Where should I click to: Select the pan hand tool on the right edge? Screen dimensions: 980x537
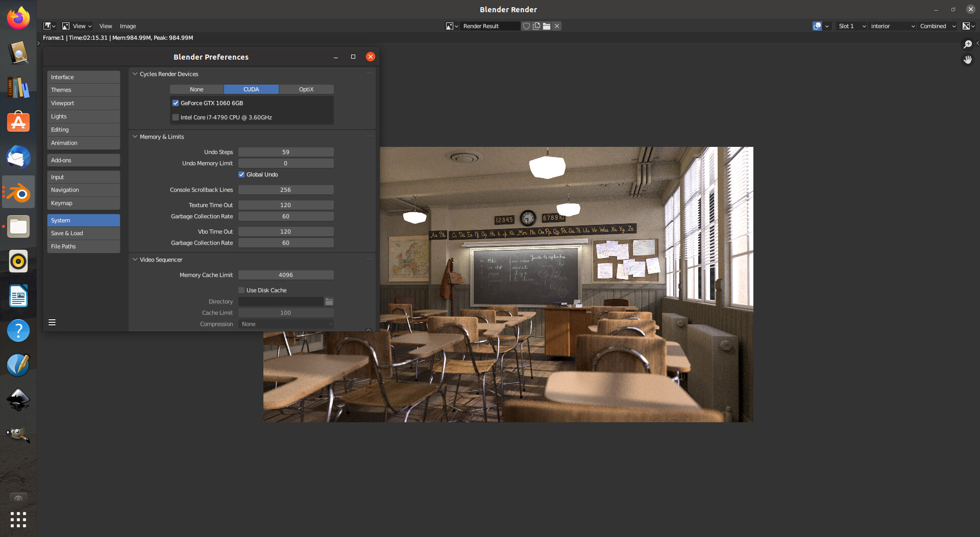pyautogui.click(x=968, y=59)
